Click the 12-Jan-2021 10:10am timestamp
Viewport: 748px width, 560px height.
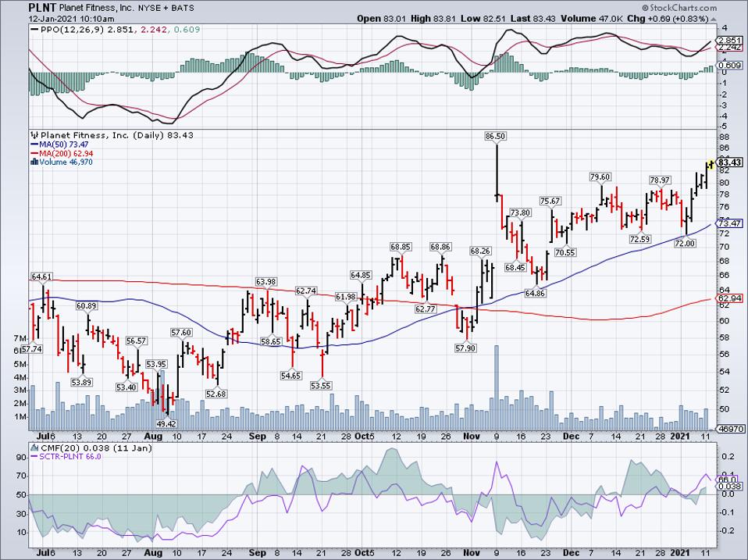(x=72, y=19)
